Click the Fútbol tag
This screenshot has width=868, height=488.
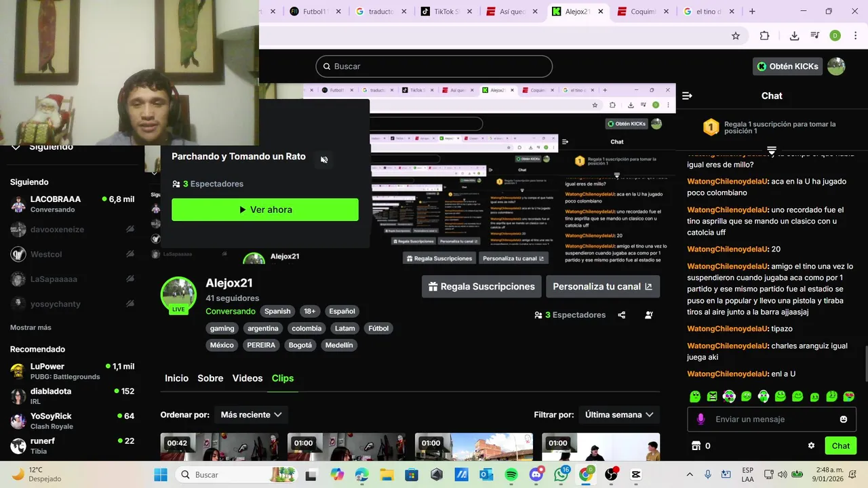click(x=378, y=328)
